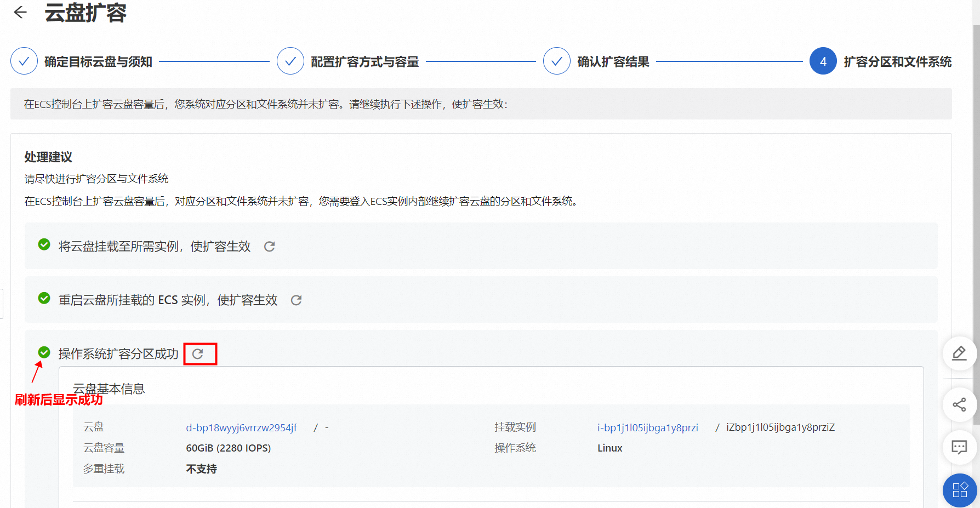The image size is (980, 508).
Task: Click the 云盘基本信息 section heading
Action: [x=109, y=389]
